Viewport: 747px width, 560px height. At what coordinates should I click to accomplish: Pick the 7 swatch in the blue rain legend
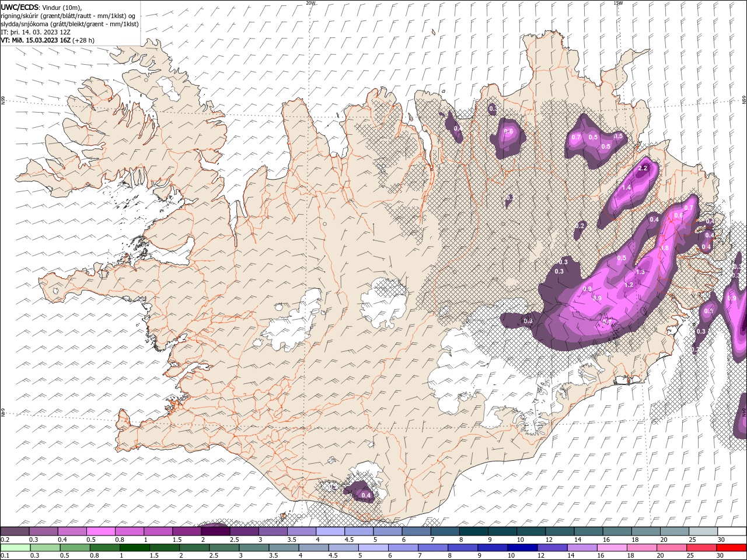pos(433,548)
